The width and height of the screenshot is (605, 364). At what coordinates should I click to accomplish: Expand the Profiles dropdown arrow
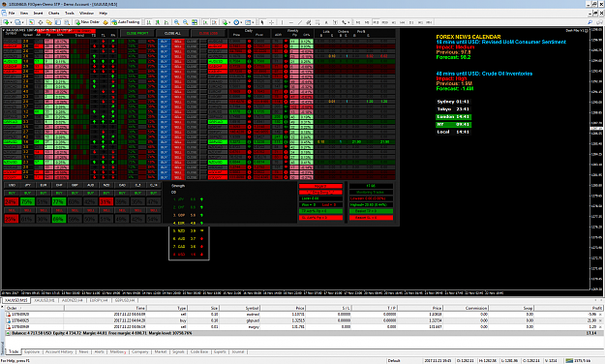pyautogui.click(x=23, y=22)
